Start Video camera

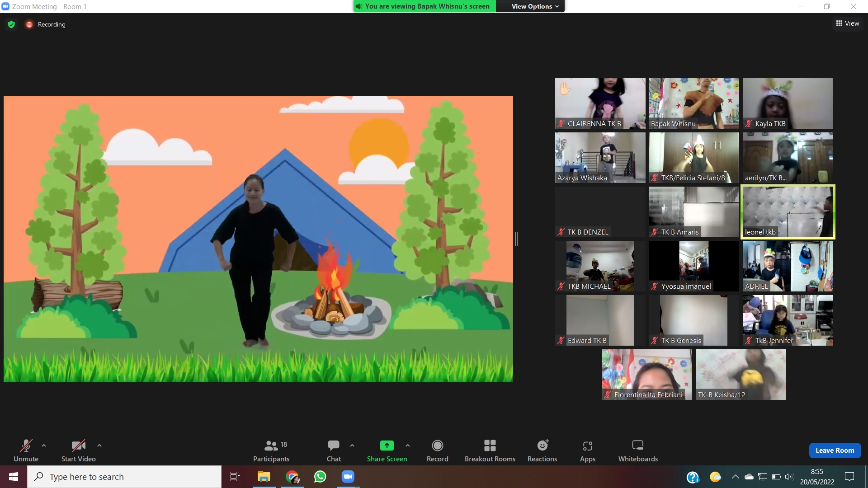(x=78, y=450)
